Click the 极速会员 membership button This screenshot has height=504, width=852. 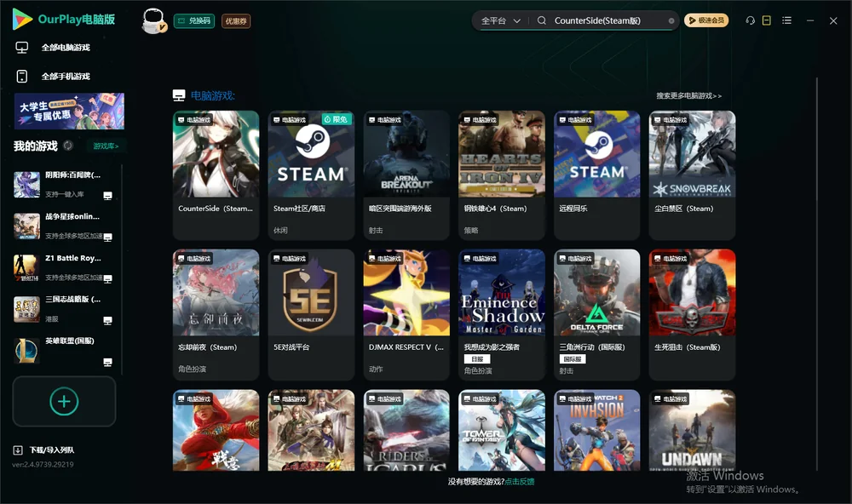tap(706, 20)
